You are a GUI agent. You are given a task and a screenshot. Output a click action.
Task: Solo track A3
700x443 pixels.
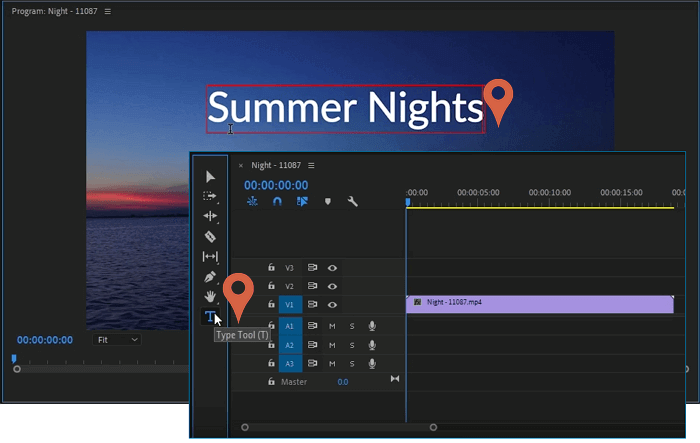point(352,364)
